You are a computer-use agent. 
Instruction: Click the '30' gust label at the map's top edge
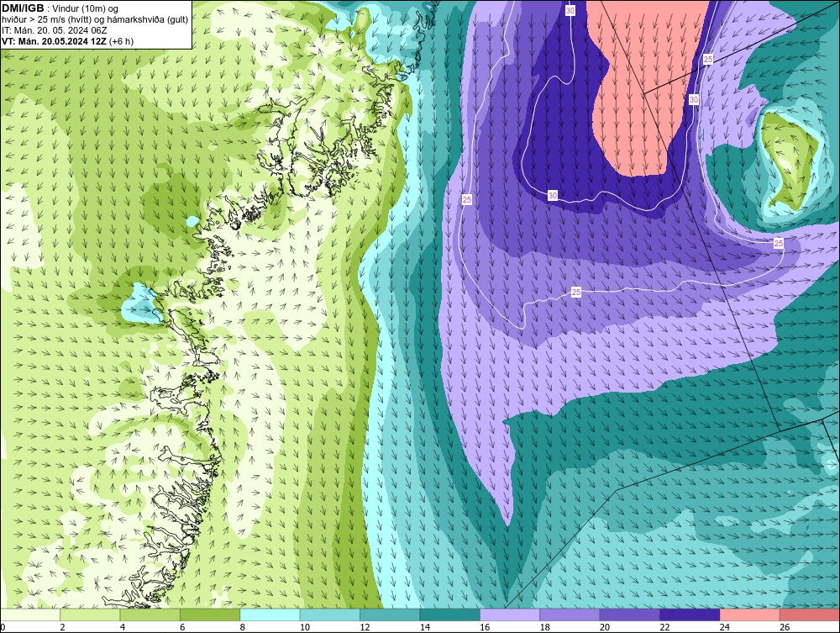(570, 10)
